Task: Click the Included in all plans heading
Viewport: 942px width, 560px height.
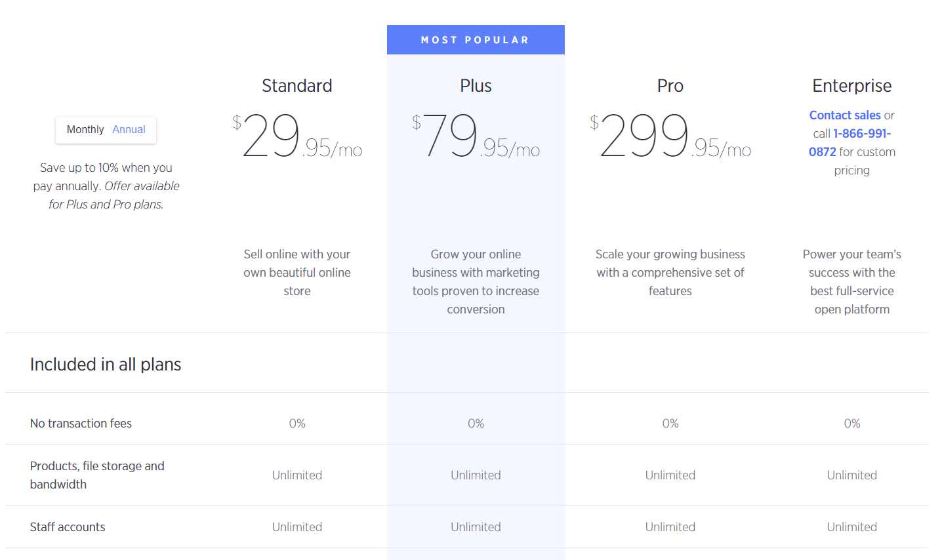Action: pos(106,365)
